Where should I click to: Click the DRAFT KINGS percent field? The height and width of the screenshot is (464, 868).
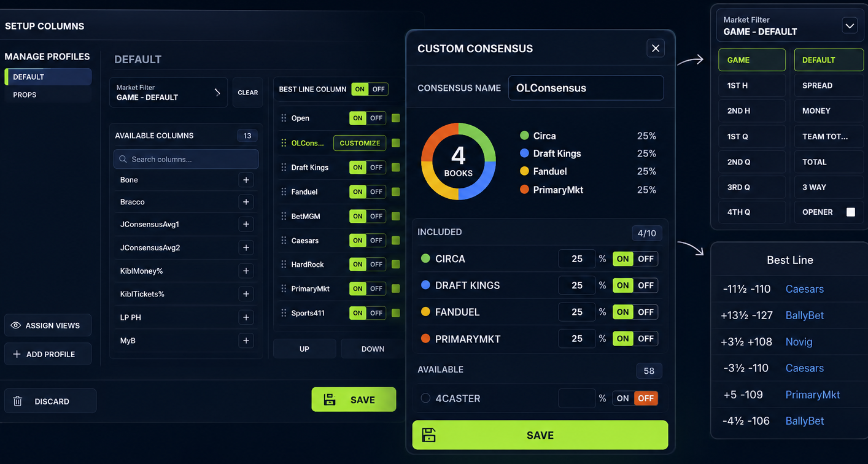point(577,285)
